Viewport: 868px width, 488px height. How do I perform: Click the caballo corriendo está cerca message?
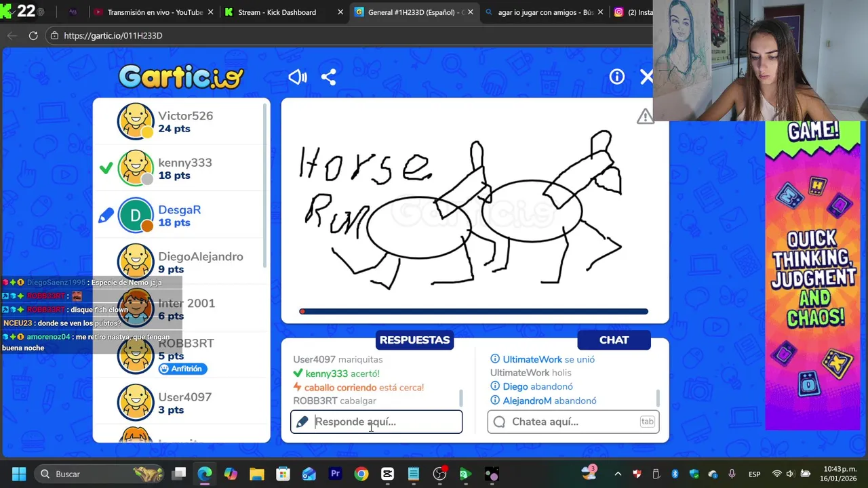pos(358,387)
